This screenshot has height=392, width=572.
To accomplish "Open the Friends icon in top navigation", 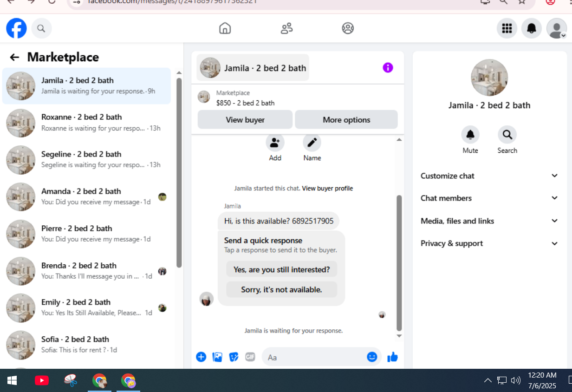I will pos(286,28).
